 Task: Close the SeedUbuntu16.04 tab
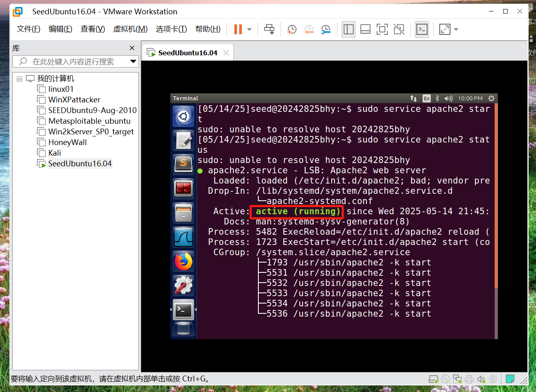coord(226,53)
